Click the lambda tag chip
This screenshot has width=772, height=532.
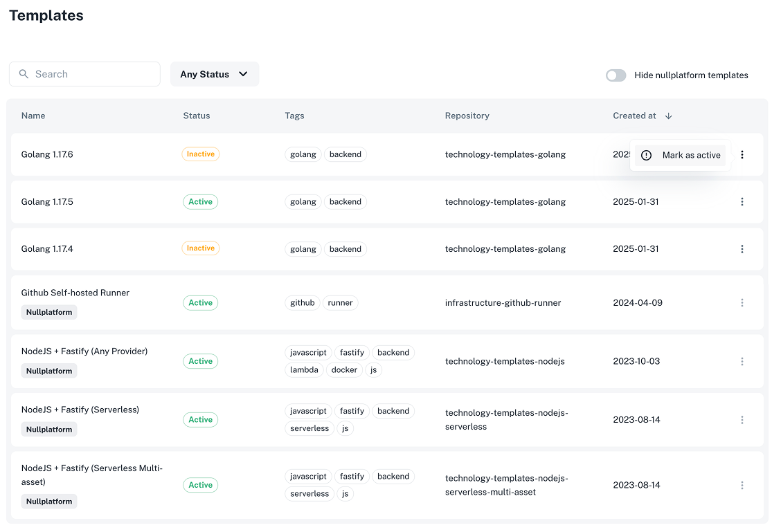coord(304,370)
